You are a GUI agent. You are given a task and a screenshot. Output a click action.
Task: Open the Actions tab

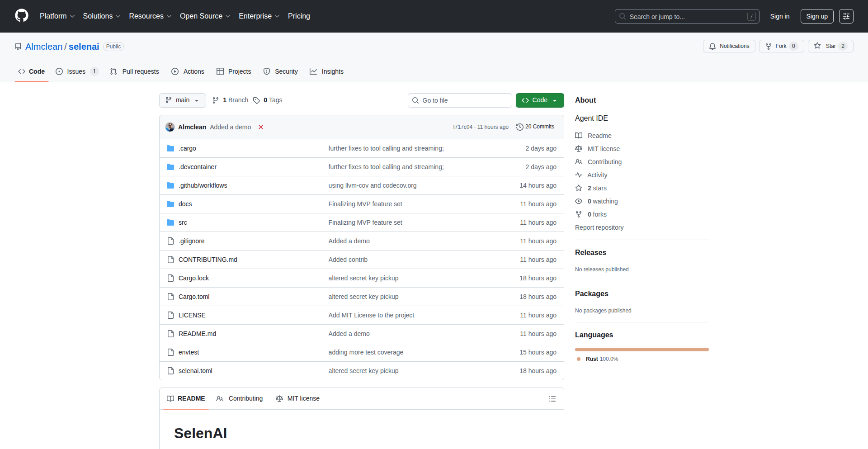tap(188, 71)
